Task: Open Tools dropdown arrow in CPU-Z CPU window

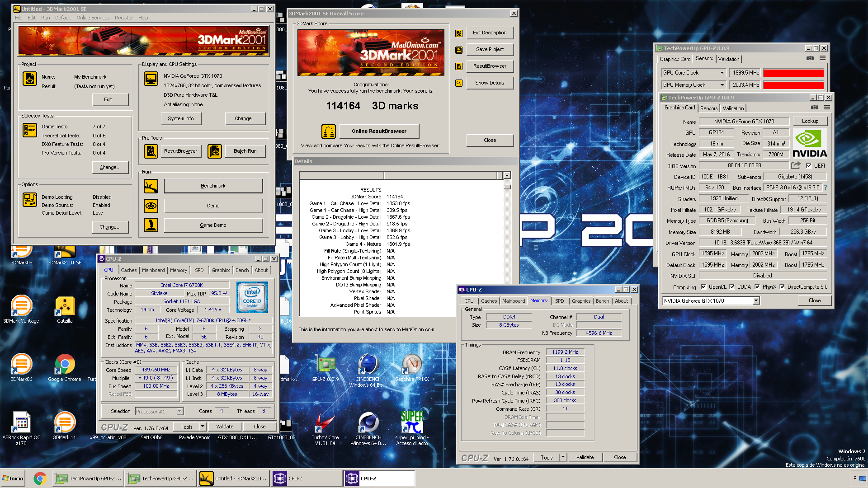Action: coord(203,427)
